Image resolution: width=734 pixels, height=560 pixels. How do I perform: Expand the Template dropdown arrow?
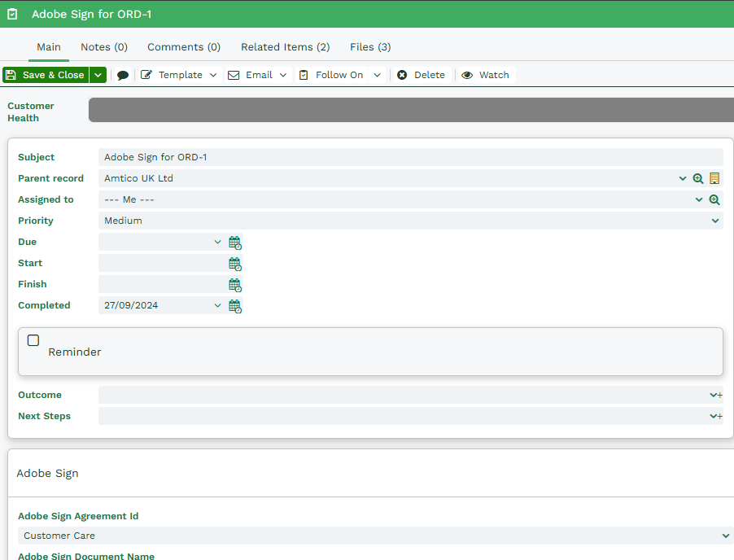pos(213,75)
